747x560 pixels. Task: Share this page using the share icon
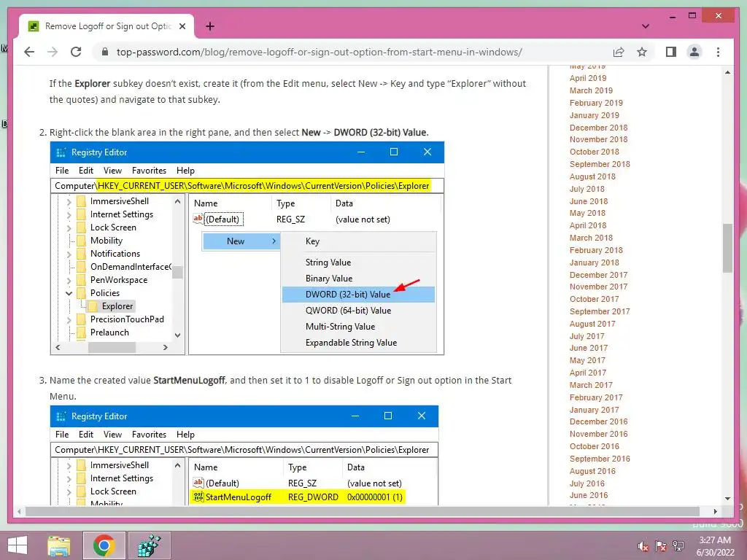[619, 52]
